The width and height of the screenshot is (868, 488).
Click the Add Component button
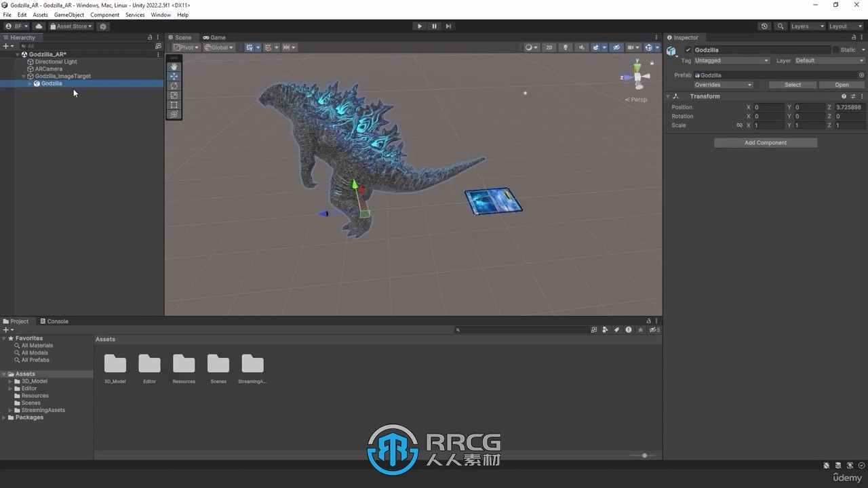pos(766,142)
